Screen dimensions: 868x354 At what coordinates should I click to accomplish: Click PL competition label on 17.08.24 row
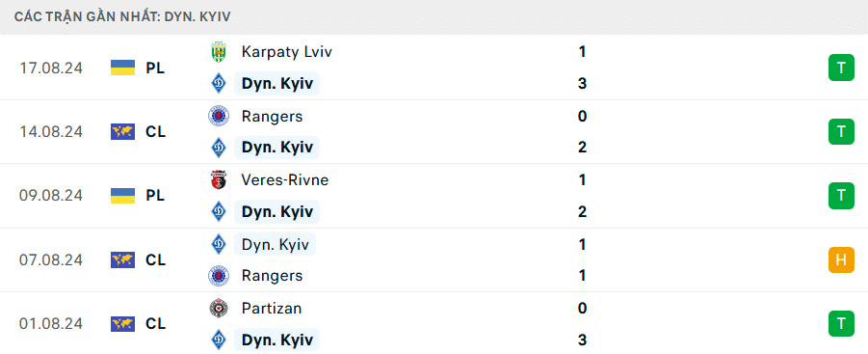click(x=155, y=68)
